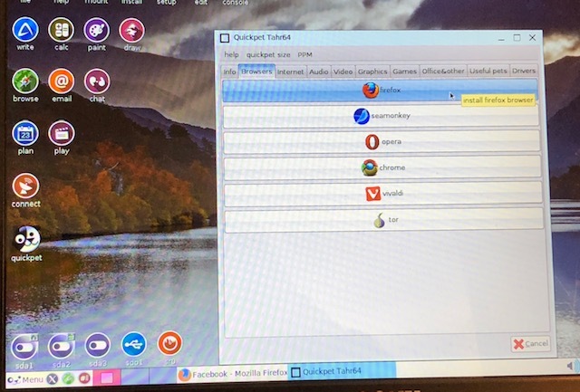Switch to the Games tab
This screenshot has width=580, height=392.
(405, 71)
